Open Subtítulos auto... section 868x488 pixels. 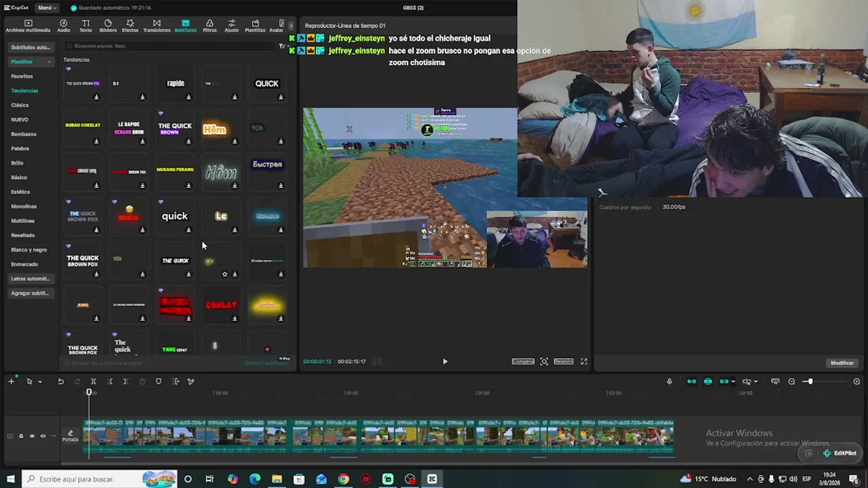[x=31, y=47]
